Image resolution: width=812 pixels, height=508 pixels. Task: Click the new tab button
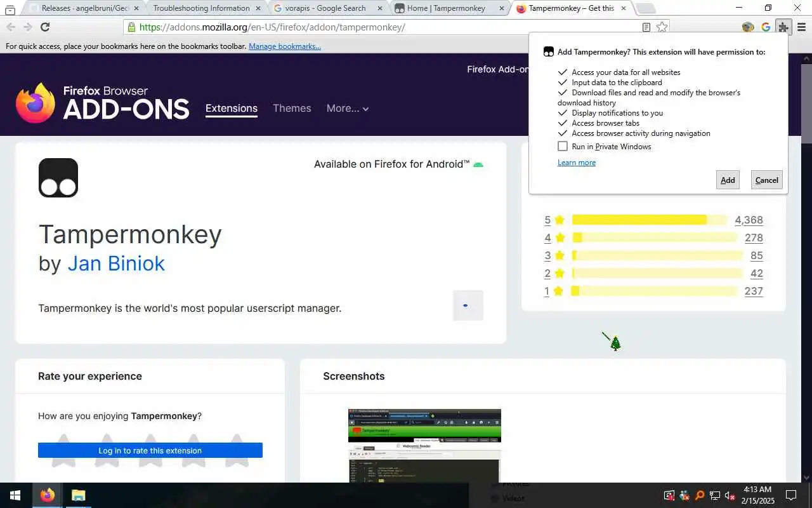[645, 8]
